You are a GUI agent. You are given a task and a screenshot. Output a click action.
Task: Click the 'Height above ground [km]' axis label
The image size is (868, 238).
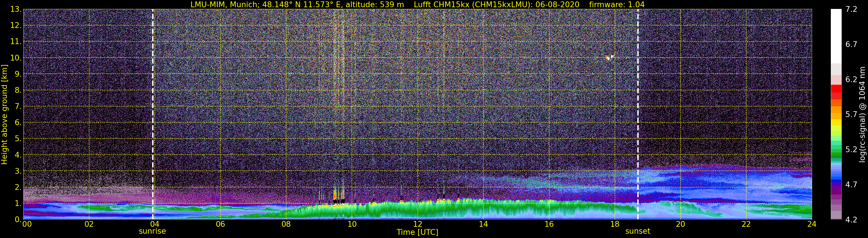coord(4,114)
